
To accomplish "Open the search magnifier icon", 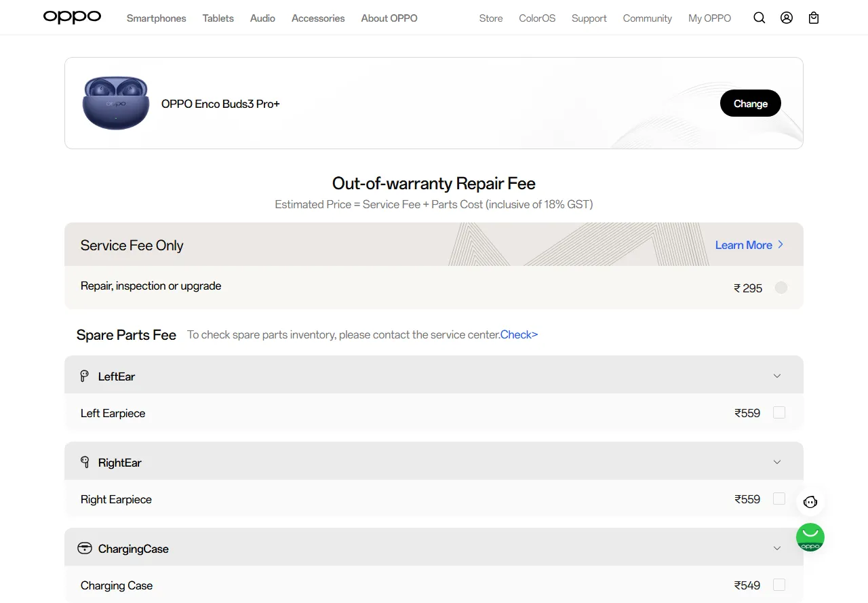I will pyautogui.click(x=759, y=18).
